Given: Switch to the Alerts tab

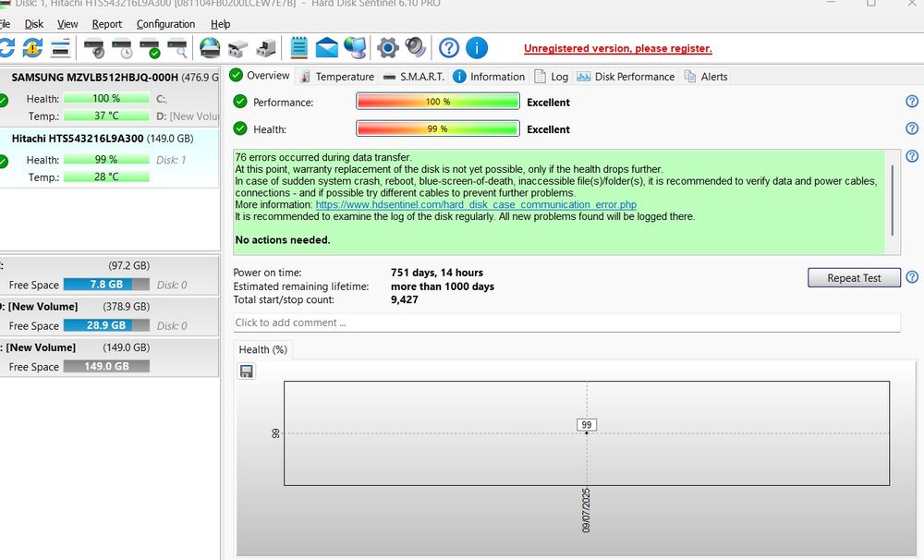Looking at the screenshot, I should point(706,77).
